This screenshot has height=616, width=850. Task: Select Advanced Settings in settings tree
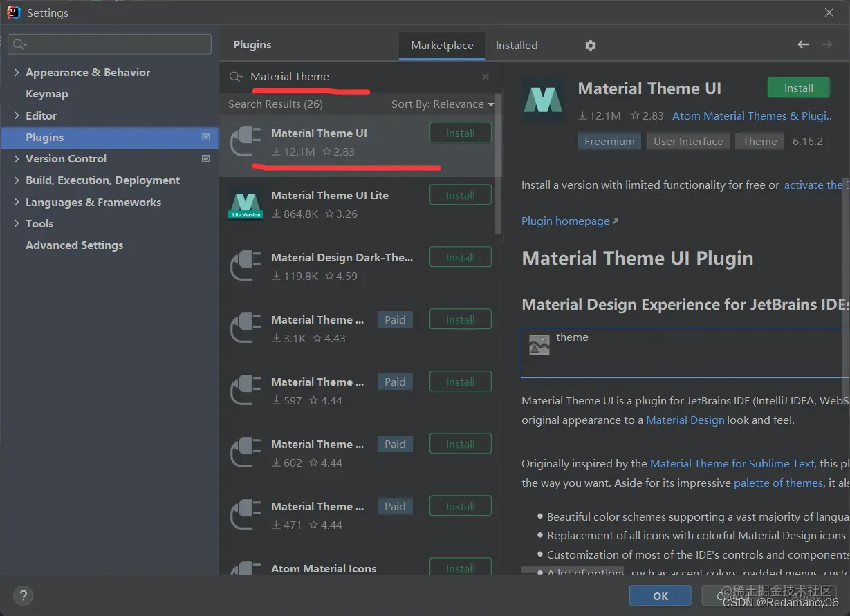pos(74,245)
